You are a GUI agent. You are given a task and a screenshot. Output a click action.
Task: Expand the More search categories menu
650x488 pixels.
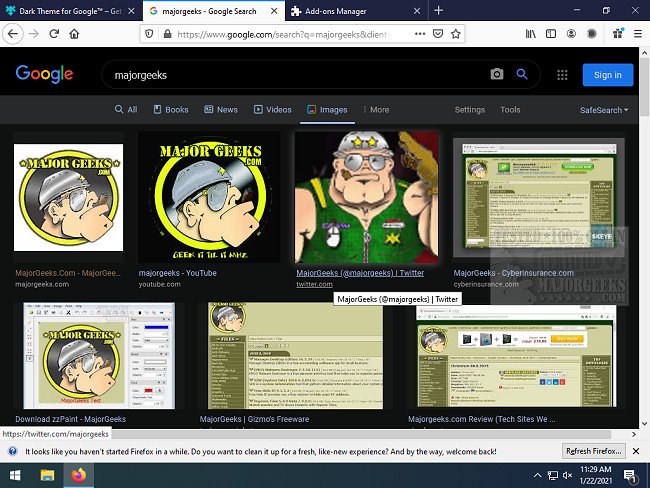pos(376,109)
